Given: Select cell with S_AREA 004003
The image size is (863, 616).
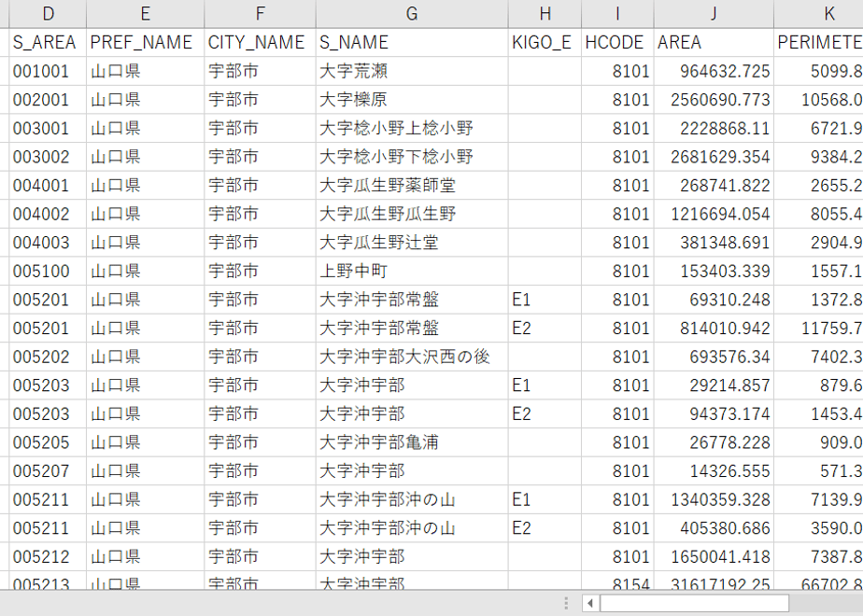Looking at the screenshot, I should pos(48,243).
